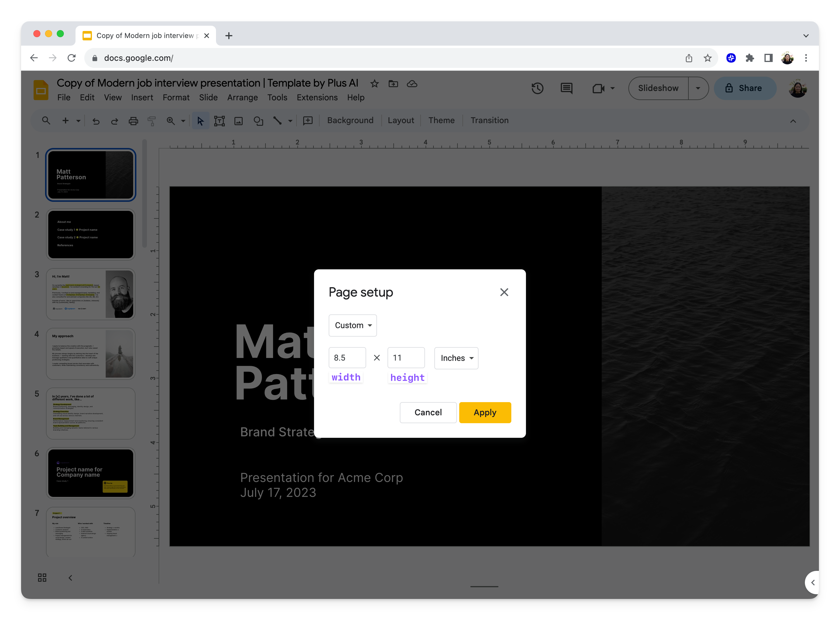The height and width of the screenshot is (620, 840).
Task: Open the Insert menu
Action: coord(142,98)
